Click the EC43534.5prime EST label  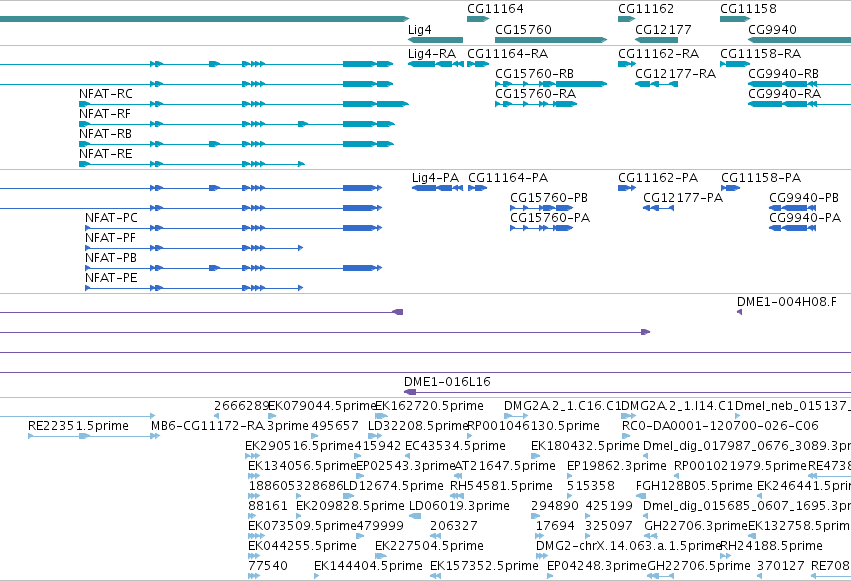point(455,446)
